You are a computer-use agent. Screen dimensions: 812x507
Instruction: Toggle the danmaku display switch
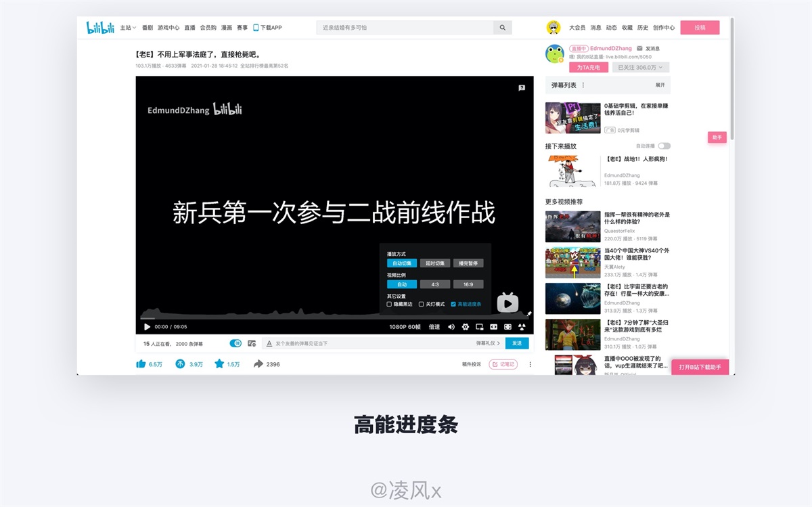tap(235, 343)
